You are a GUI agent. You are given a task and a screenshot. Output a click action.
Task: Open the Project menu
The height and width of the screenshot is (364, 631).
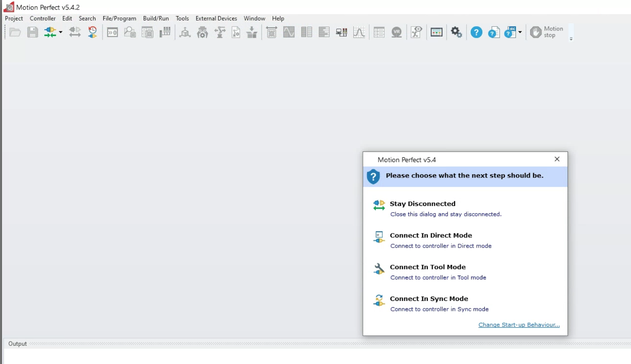14,19
